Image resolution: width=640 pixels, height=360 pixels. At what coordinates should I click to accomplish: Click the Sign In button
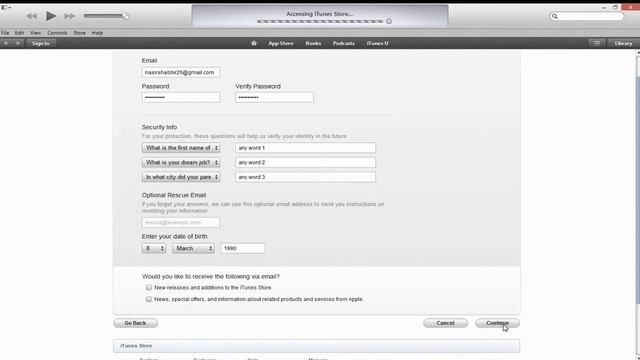(x=41, y=43)
